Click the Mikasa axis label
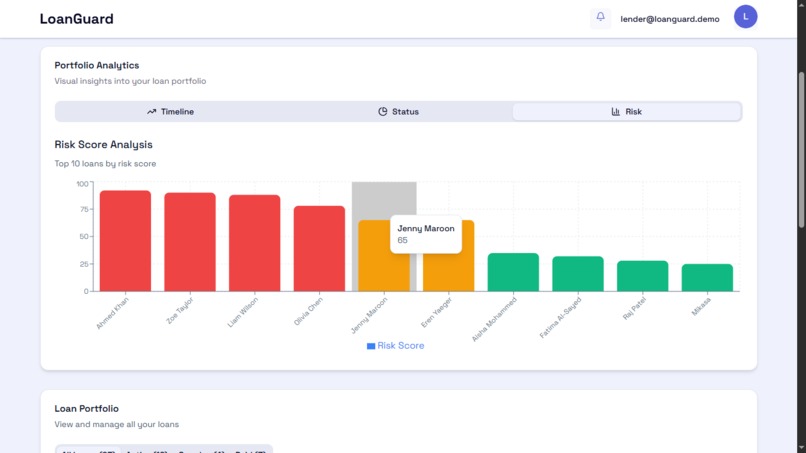The width and height of the screenshot is (806, 453). pos(701,306)
